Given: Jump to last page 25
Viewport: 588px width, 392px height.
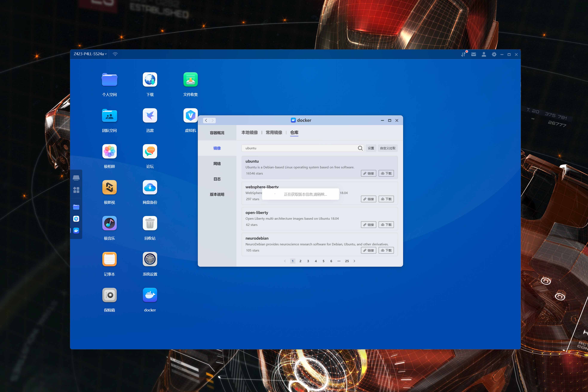Looking at the screenshot, I should pos(347,261).
